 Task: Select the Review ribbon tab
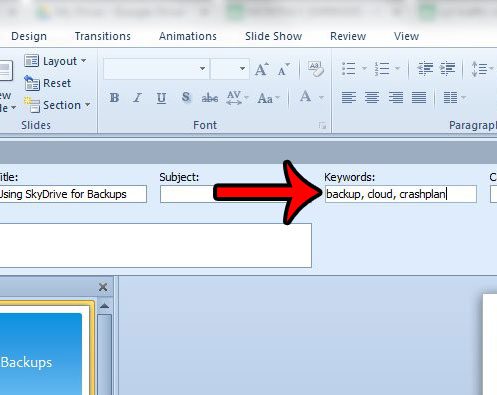click(348, 36)
